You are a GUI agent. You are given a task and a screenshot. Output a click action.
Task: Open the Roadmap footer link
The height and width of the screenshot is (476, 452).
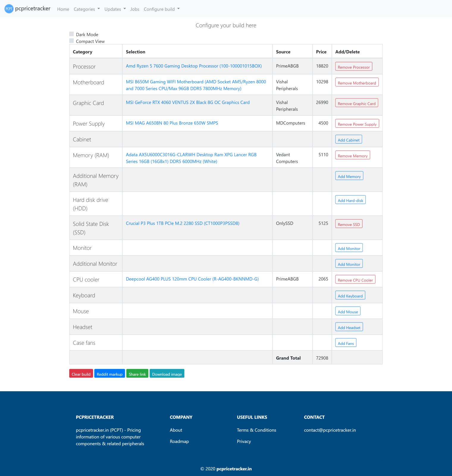[179, 441]
